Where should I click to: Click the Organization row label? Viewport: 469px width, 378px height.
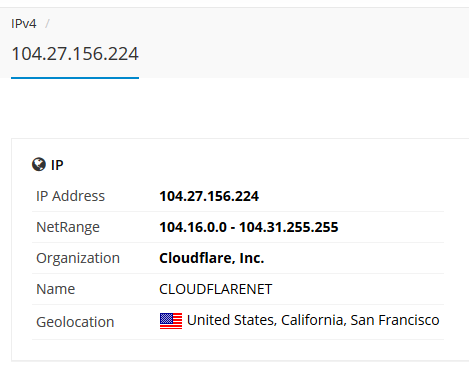(x=78, y=258)
